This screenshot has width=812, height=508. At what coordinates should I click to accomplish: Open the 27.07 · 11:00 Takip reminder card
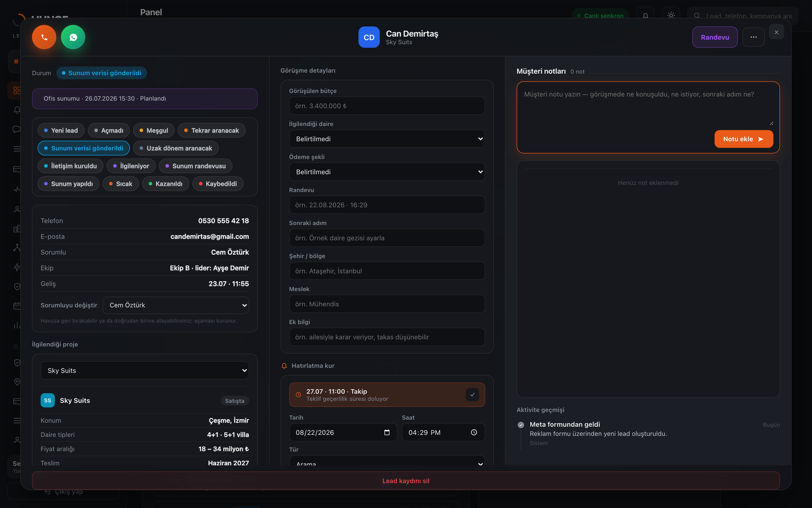pyautogui.click(x=387, y=395)
